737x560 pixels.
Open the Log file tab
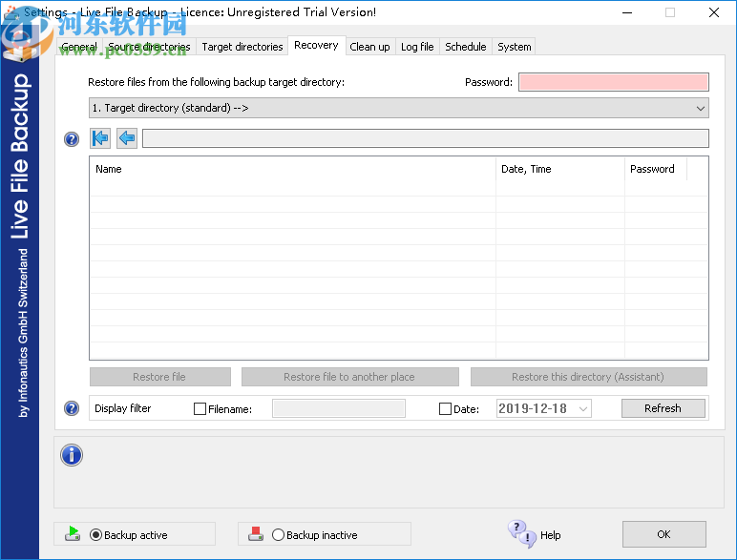pyautogui.click(x=417, y=47)
